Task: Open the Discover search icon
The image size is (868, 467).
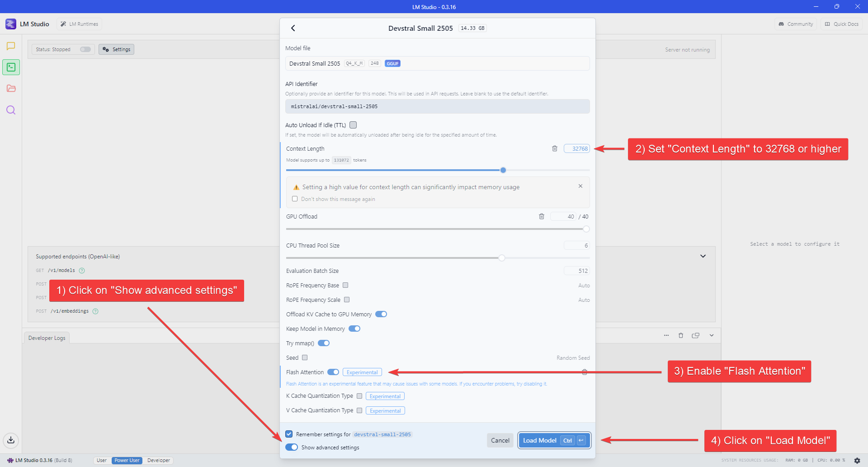Action: tap(11, 110)
